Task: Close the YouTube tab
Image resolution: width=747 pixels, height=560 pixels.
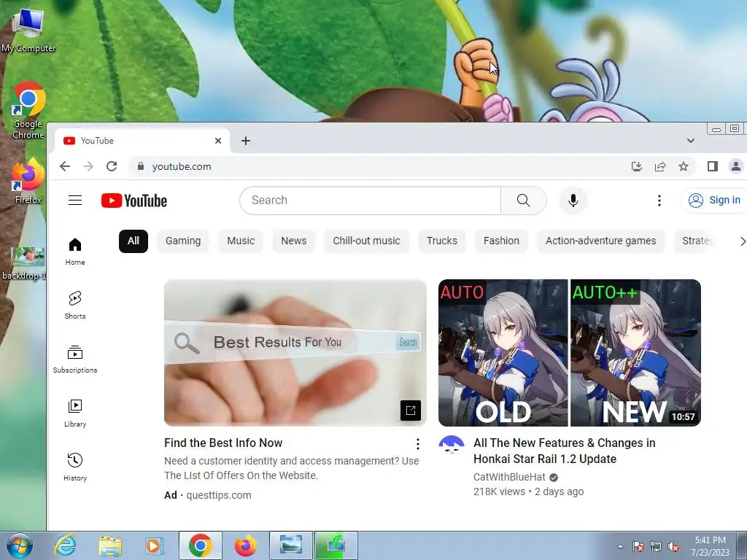Action: 217,141
